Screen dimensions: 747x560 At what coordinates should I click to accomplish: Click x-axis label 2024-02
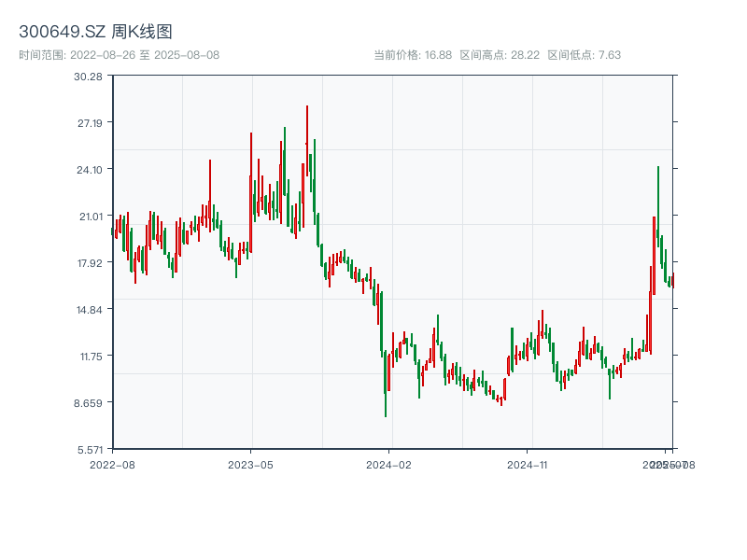388,465
